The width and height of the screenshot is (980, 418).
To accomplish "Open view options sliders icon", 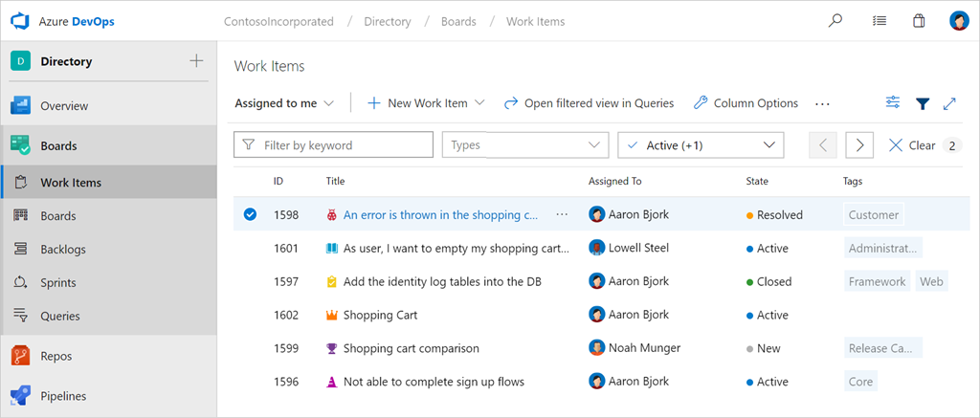I will (x=893, y=103).
